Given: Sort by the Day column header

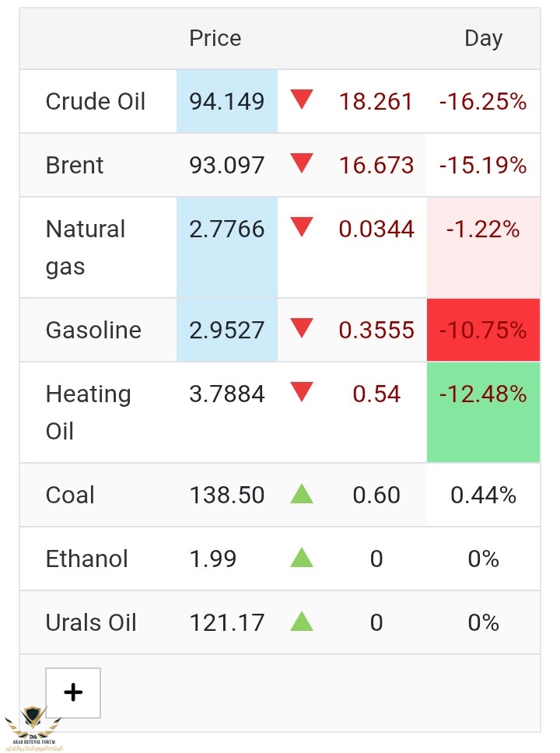Looking at the screenshot, I should pos(483,38).
